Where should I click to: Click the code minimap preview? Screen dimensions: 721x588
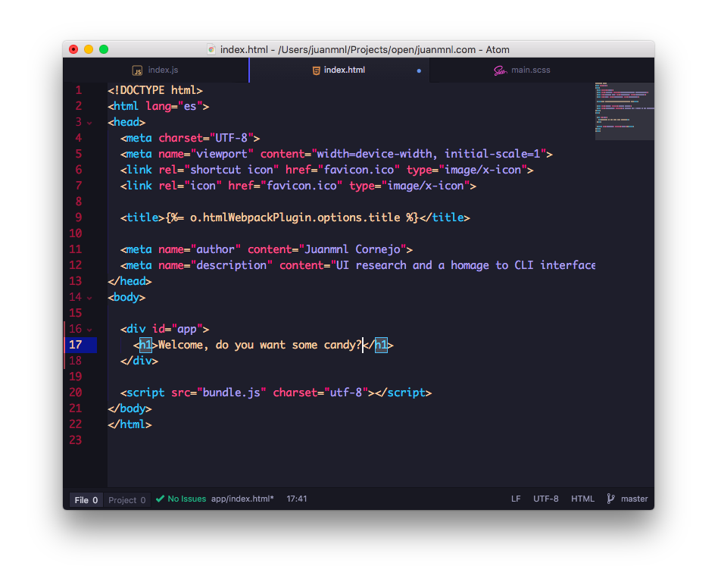pyautogui.click(x=624, y=111)
